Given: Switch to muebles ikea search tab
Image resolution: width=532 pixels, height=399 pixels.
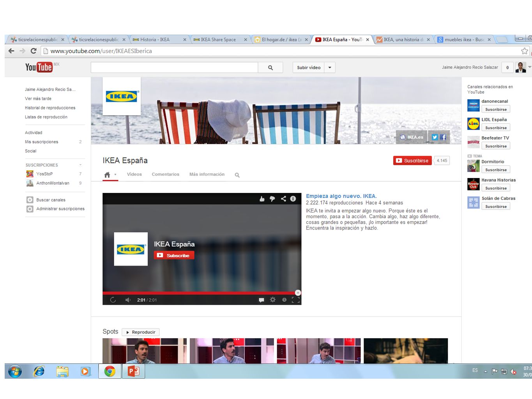Looking at the screenshot, I should coord(463,39).
